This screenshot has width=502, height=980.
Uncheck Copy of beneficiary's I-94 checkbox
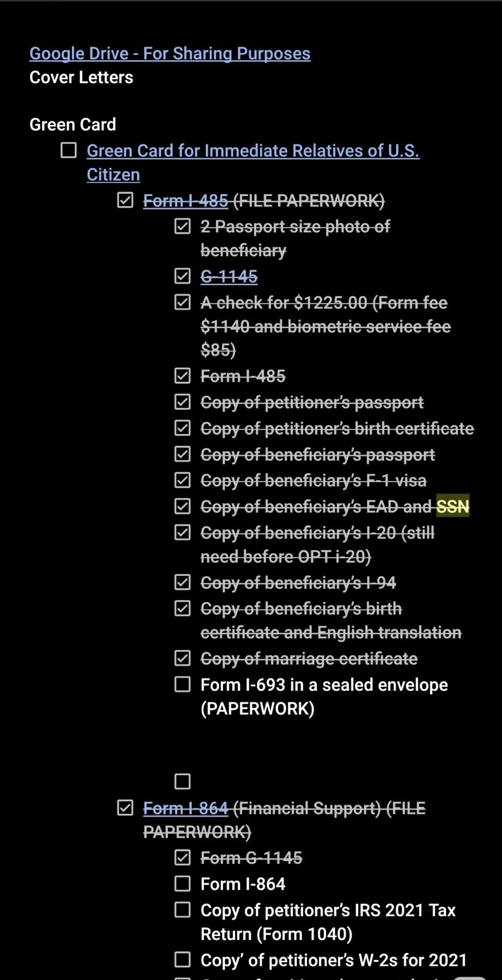(183, 583)
